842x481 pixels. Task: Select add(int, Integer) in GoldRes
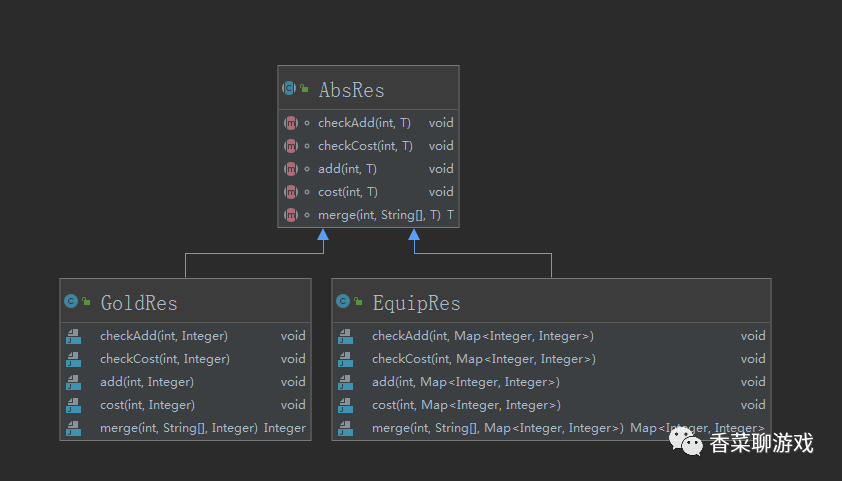[x=147, y=382]
